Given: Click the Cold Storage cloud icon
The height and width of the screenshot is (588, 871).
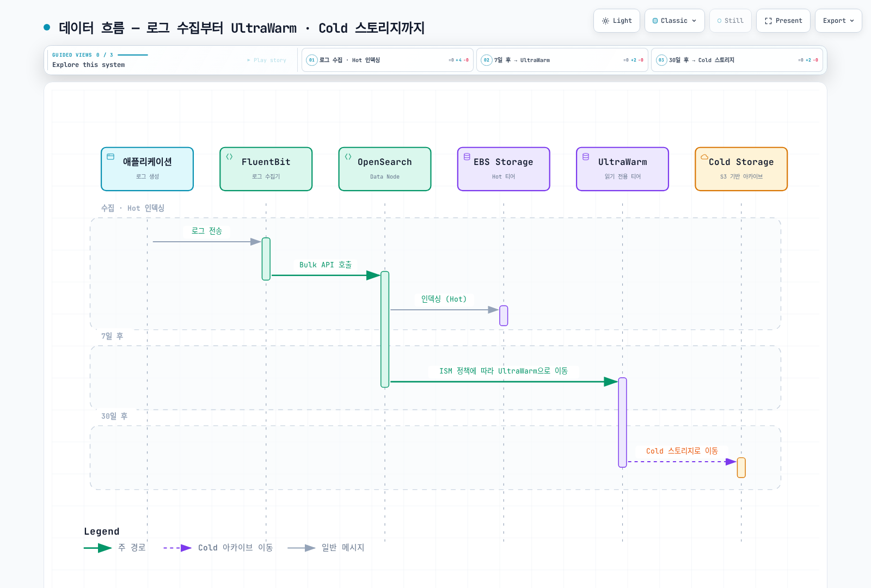Looking at the screenshot, I should (x=704, y=157).
